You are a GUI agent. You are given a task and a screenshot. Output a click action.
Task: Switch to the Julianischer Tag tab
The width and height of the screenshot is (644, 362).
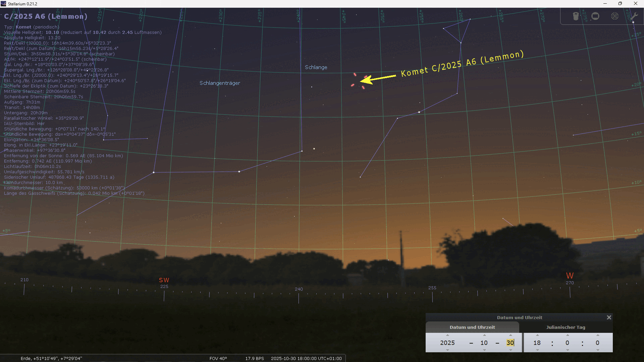[566, 327]
